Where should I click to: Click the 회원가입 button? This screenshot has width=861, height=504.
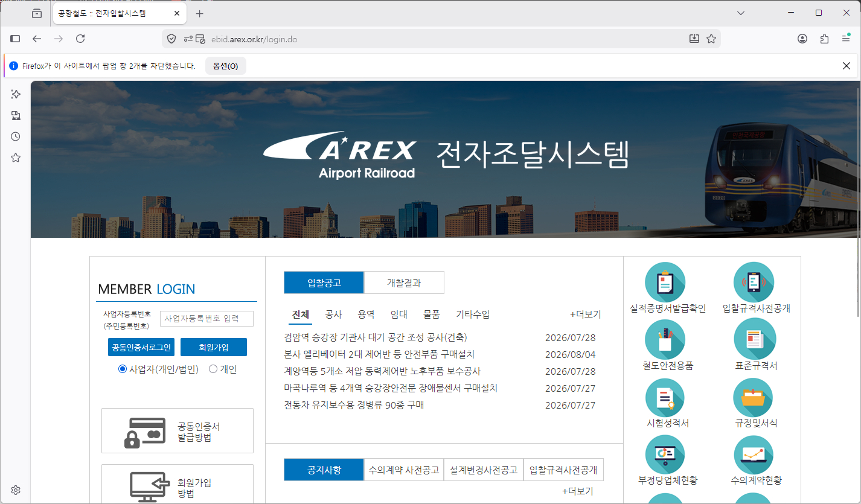click(214, 347)
